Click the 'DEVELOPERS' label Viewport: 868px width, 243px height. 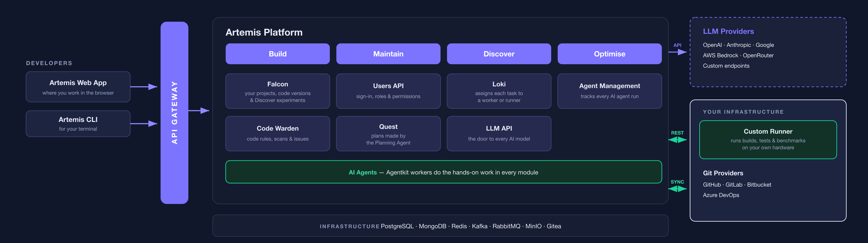[x=49, y=63]
